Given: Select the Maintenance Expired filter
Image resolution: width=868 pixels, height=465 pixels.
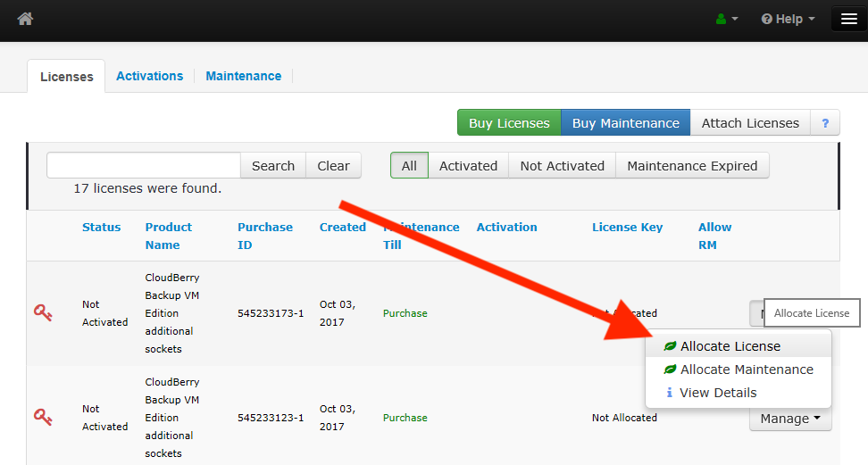Looking at the screenshot, I should pyautogui.click(x=692, y=165).
